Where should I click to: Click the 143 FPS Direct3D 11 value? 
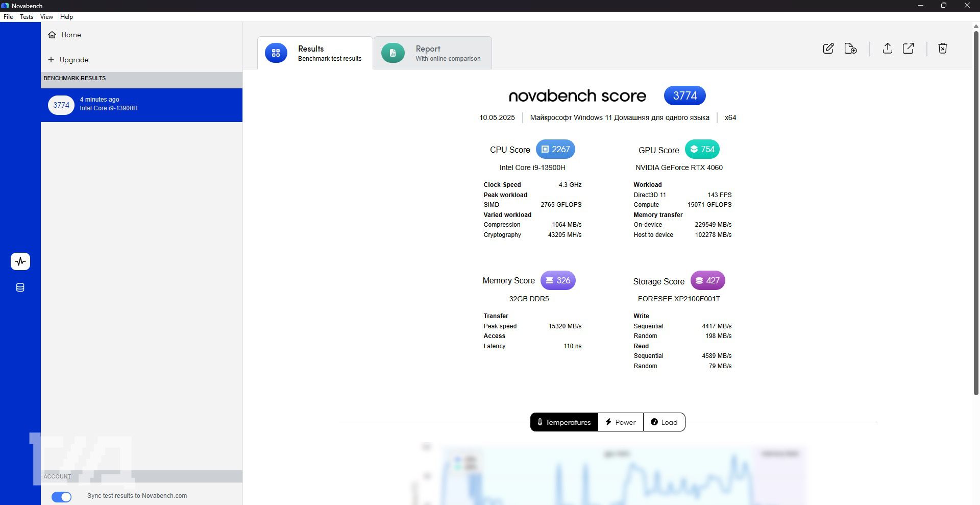pyautogui.click(x=719, y=195)
